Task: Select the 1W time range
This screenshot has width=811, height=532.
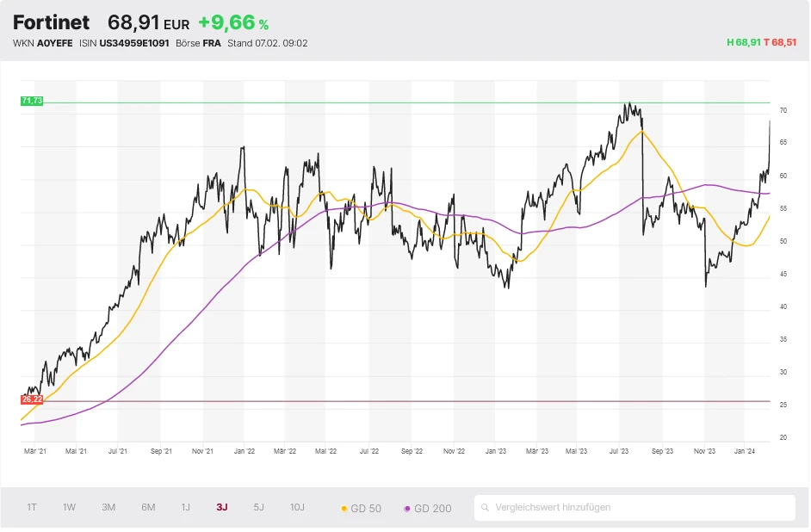Action: (69, 507)
